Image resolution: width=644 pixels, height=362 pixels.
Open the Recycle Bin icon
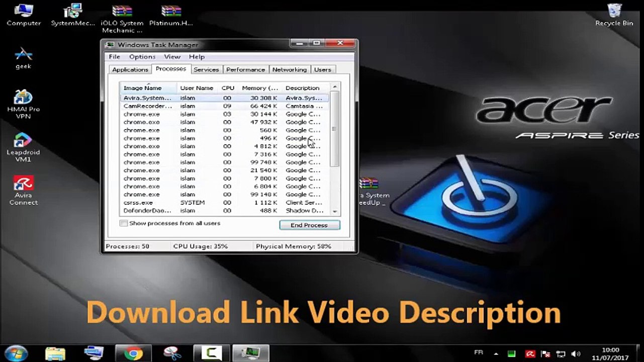[614, 15]
